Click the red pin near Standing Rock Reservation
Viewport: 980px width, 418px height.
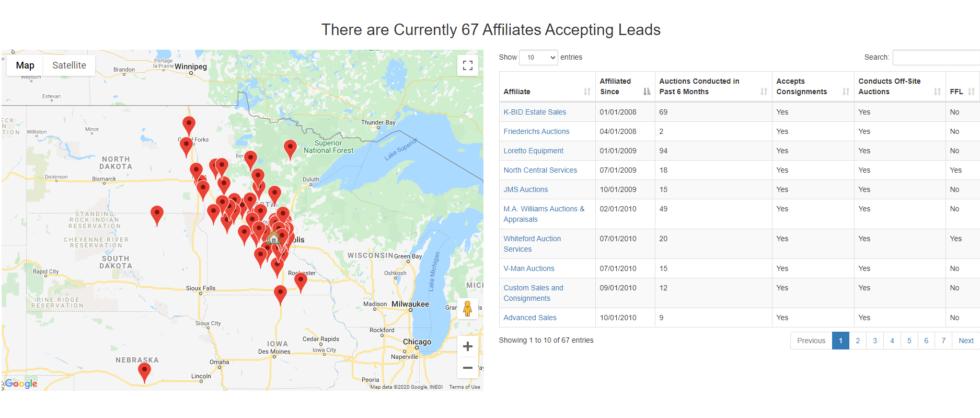157,216
